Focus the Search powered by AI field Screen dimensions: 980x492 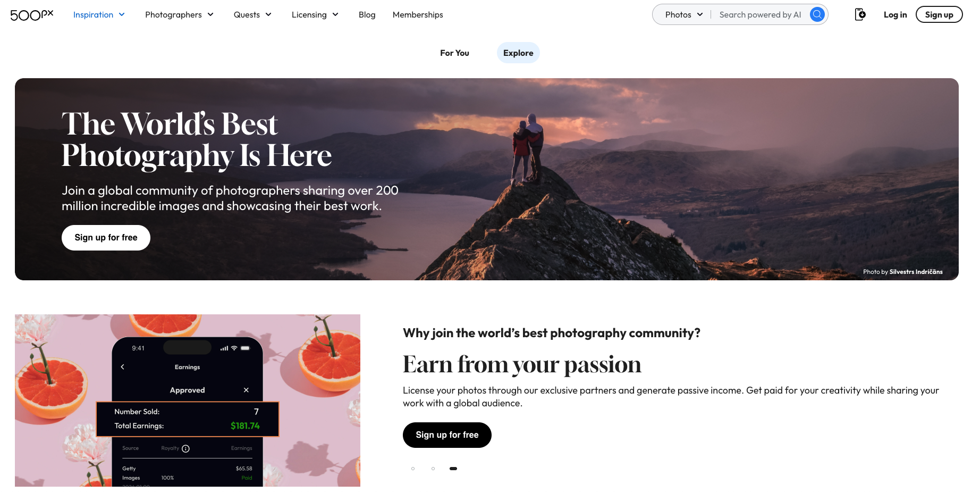(x=760, y=15)
